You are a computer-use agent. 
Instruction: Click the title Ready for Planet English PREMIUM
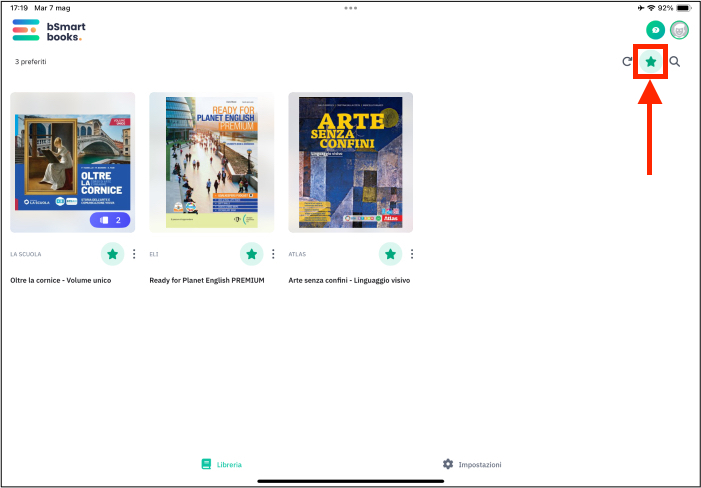click(x=207, y=281)
